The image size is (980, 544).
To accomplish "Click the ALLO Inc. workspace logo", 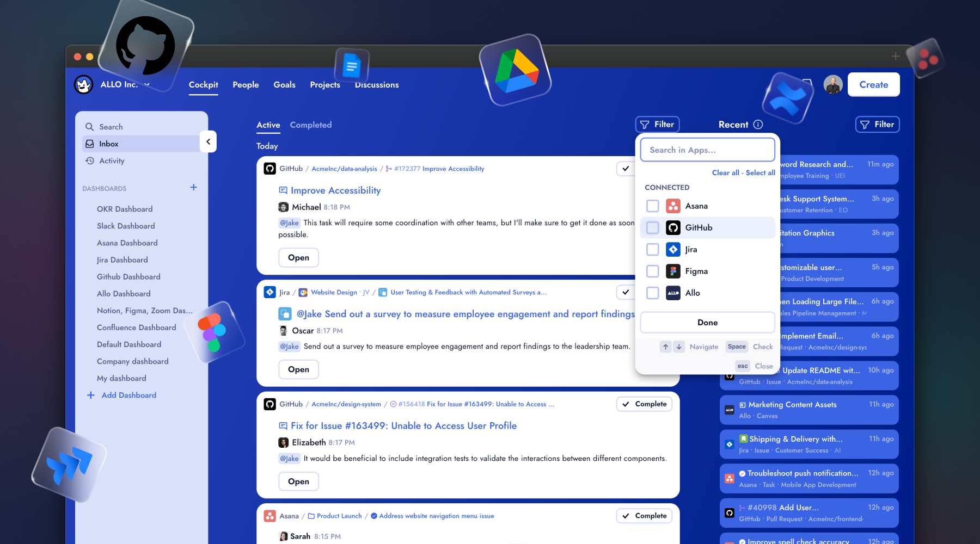I will [x=83, y=84].
